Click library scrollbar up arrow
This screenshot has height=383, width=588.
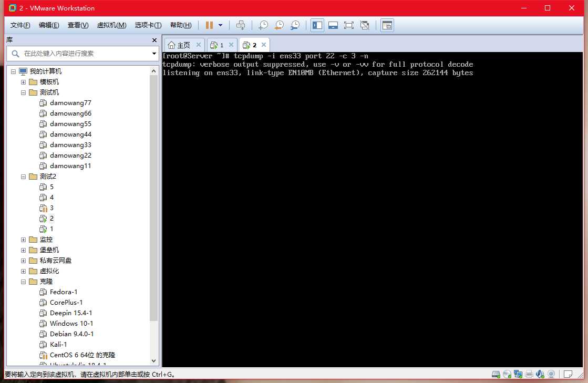pos(153,71)
